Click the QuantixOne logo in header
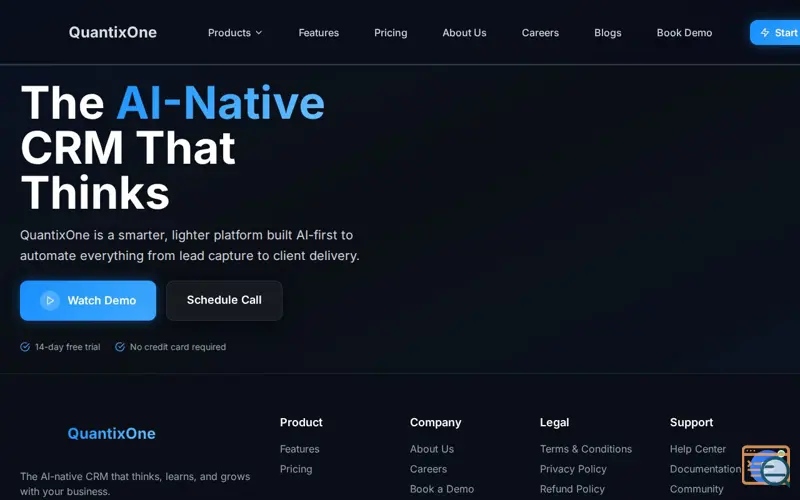 (x=113, y=32)
